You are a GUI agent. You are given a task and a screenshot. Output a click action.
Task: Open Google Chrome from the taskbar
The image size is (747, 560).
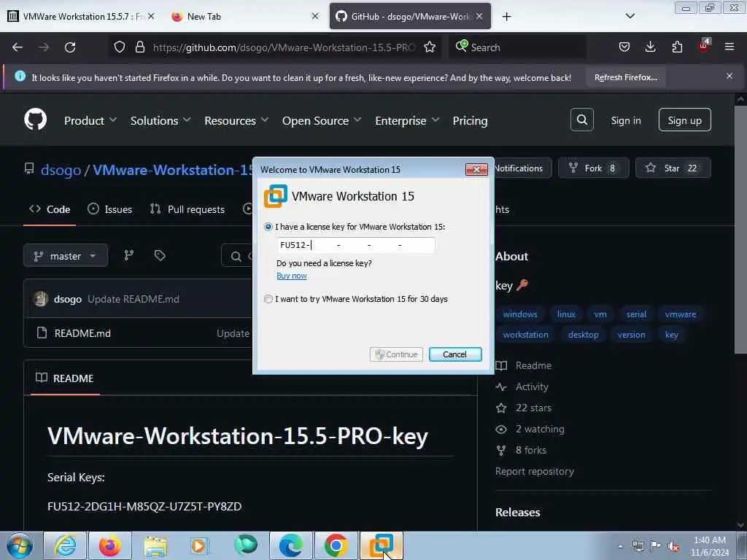[x=336, y=545]
